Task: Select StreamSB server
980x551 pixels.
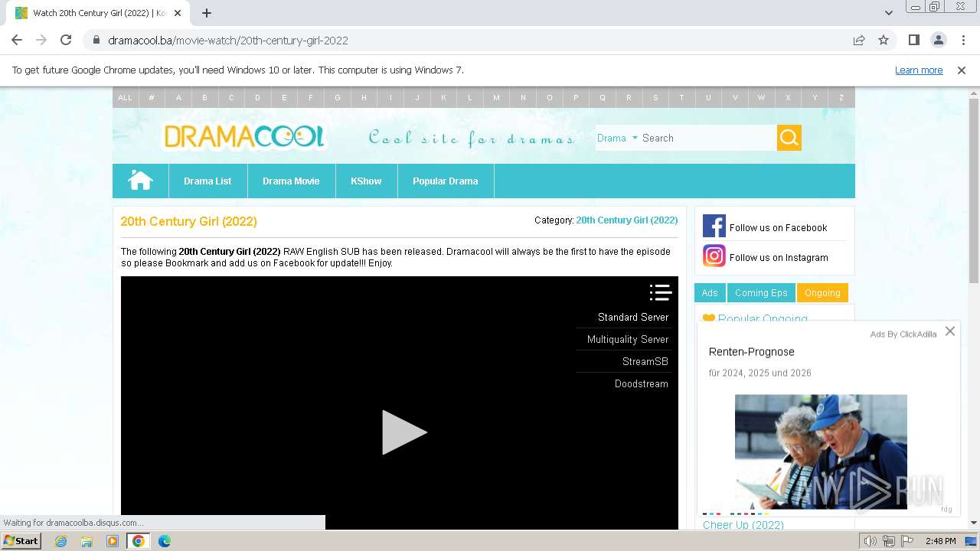Action: (645, 361)
